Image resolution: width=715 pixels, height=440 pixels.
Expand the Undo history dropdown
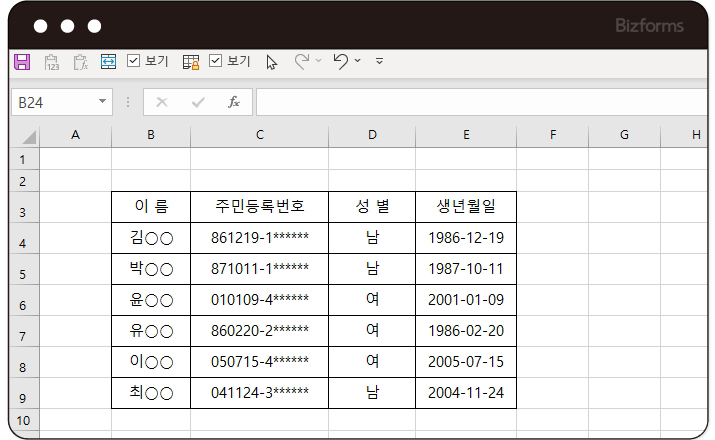(358, 62)
